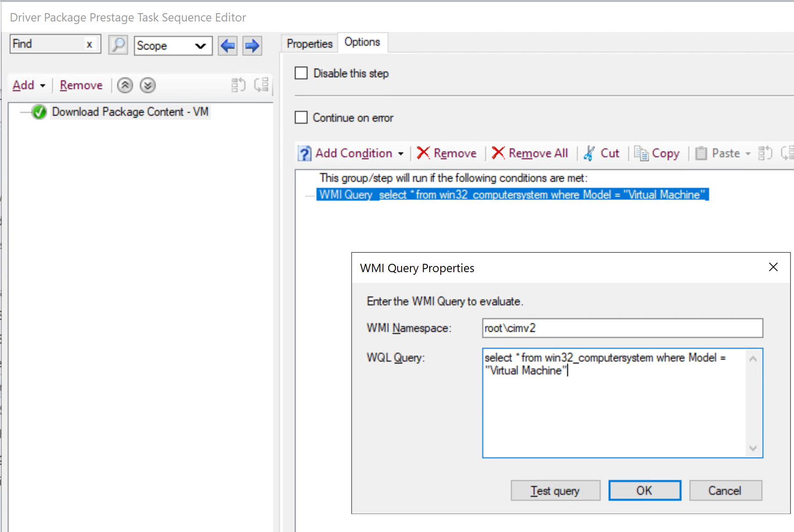The height and width of the screenshot is (532, 794).
Task: Remove the selected condition with red X icon
Action: (446, 153)
